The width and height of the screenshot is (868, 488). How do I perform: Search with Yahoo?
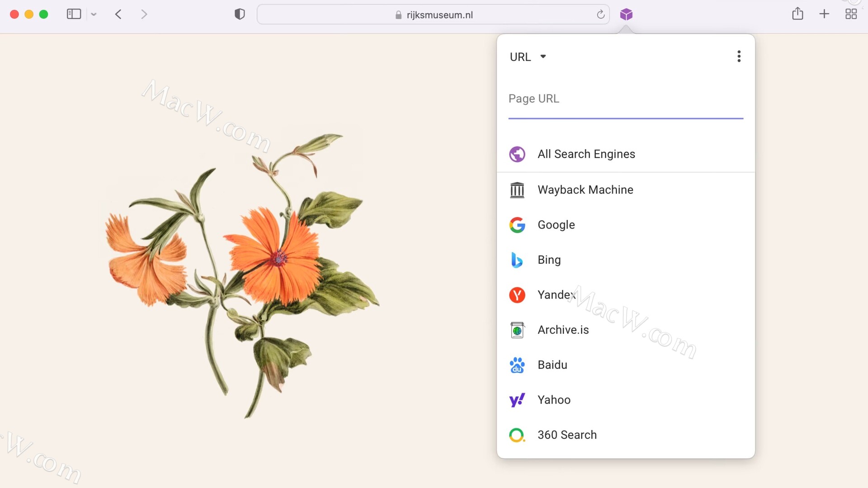626,400
